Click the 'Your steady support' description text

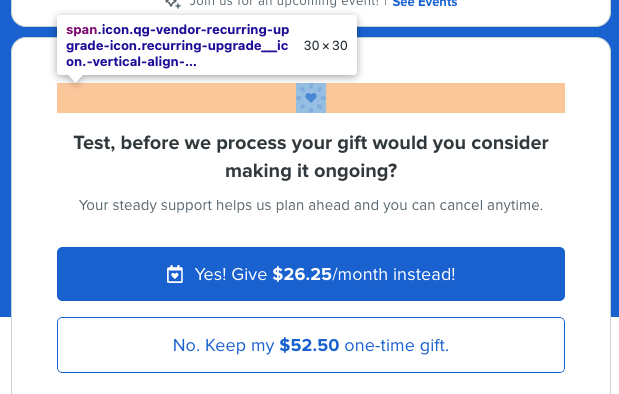311,205
